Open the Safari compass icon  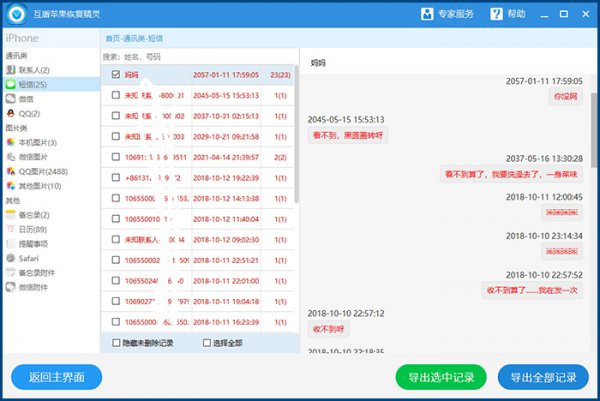click(11, 258)
